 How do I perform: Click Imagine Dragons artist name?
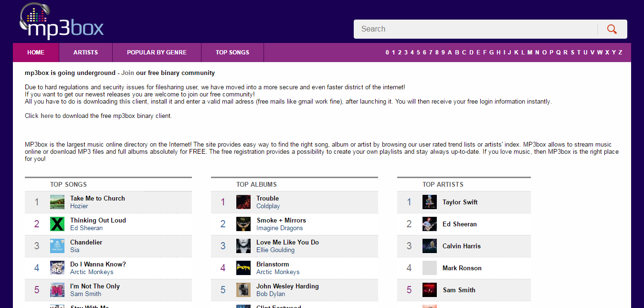(280, 228)
